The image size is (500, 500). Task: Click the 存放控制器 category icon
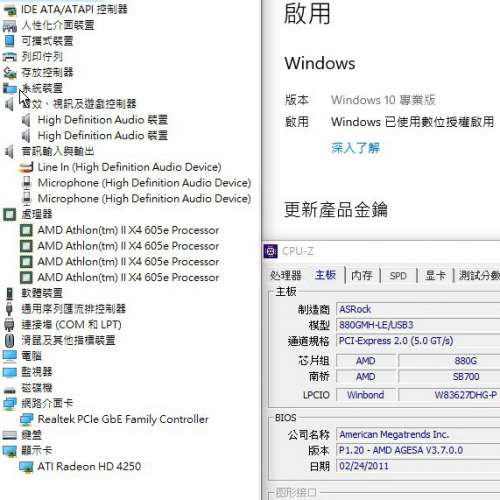[x=9, y=72]
